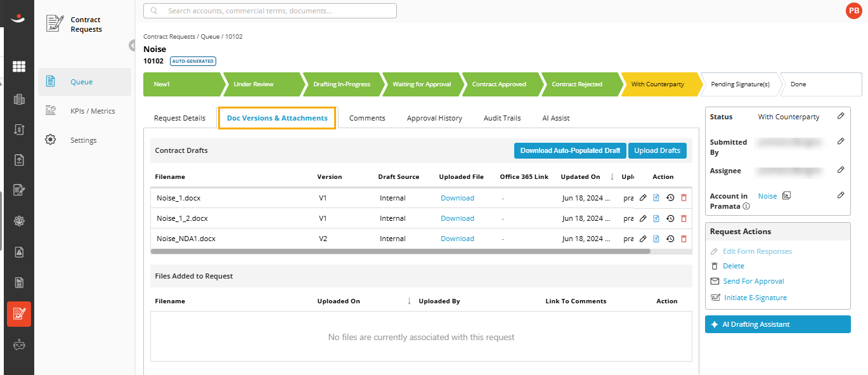Upload new version for Noise_1.docx
This screenshot has height=375, width=868.
point(656,198)
